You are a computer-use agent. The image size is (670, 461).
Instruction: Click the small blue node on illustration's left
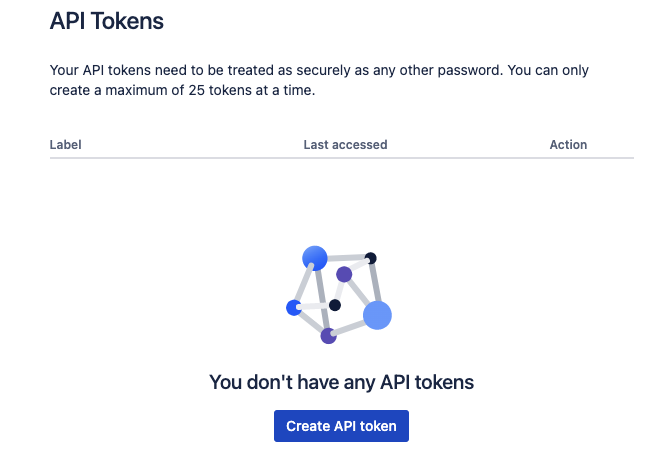(294, 308)
